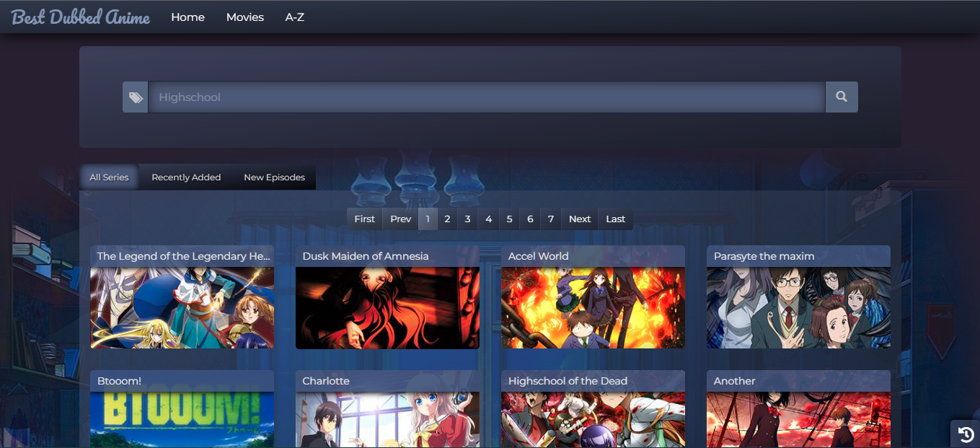
Task: Click Highschool of the Dead thumbnail
Action: [x=593, y=420]
